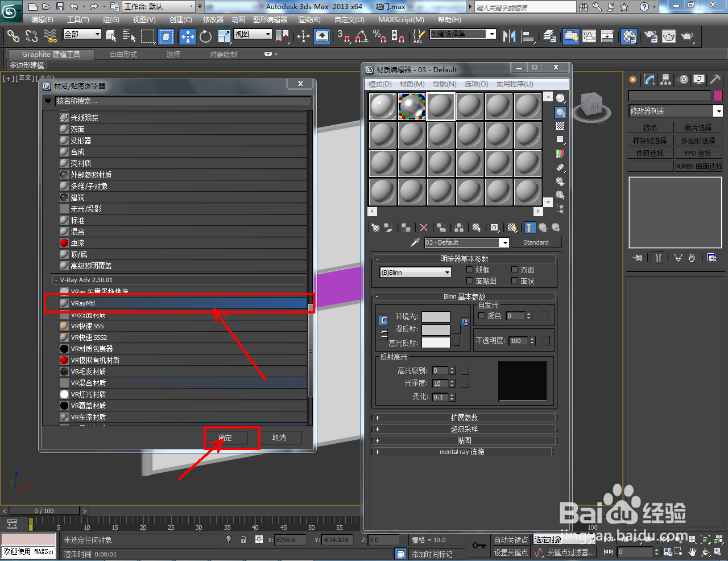728x561 pixels.
Task: Activate the Select and Rotate tool
Action: pos(205,37)
